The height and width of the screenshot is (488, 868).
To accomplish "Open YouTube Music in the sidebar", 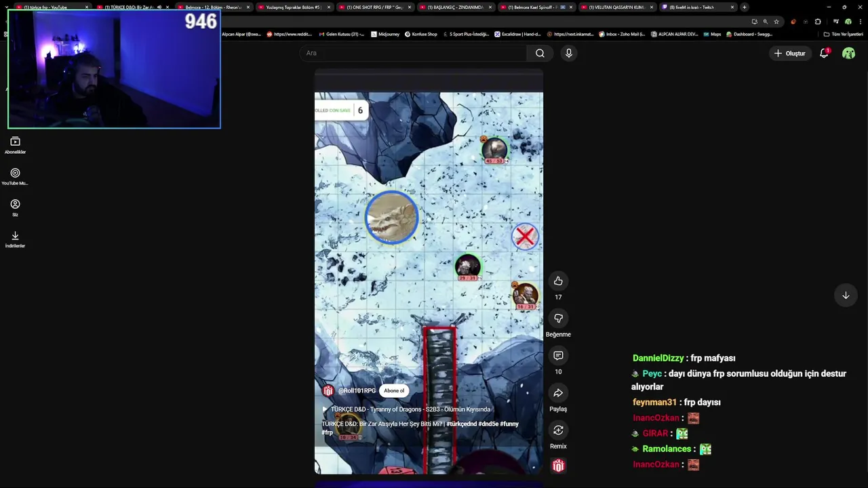I will coord(15,177).
